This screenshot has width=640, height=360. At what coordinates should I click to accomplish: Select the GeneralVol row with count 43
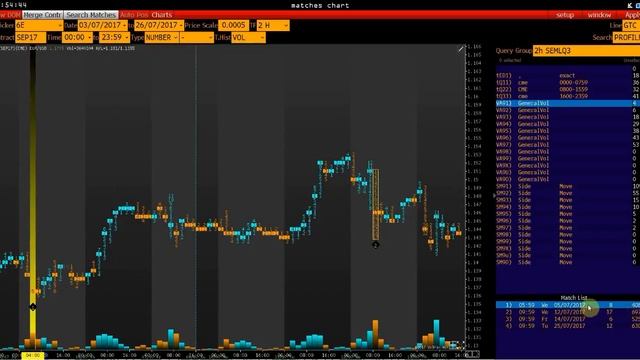pyautogui.click(x=568, y=138)
